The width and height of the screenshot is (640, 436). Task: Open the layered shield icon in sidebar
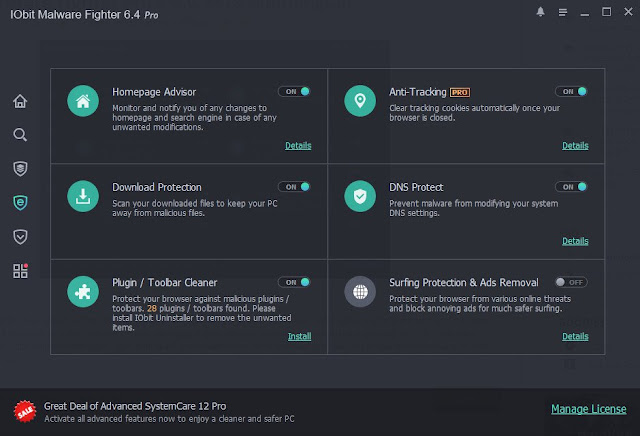click(20, 168)
